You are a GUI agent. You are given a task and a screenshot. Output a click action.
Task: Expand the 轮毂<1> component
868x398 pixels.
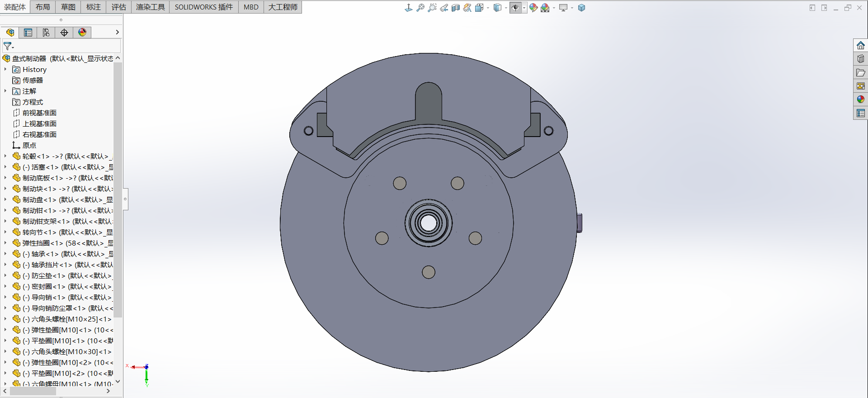5,156
